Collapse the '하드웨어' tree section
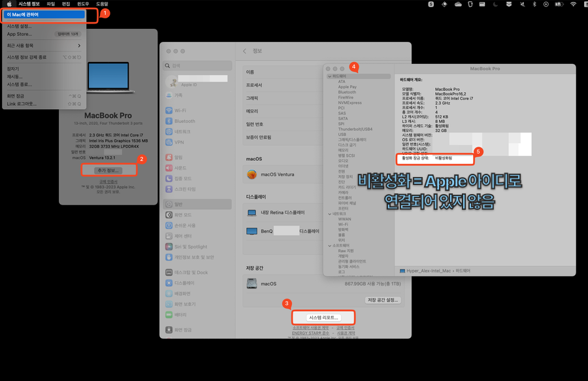The image size is (588, 381). pyautogui.click(x=330, y=76)
